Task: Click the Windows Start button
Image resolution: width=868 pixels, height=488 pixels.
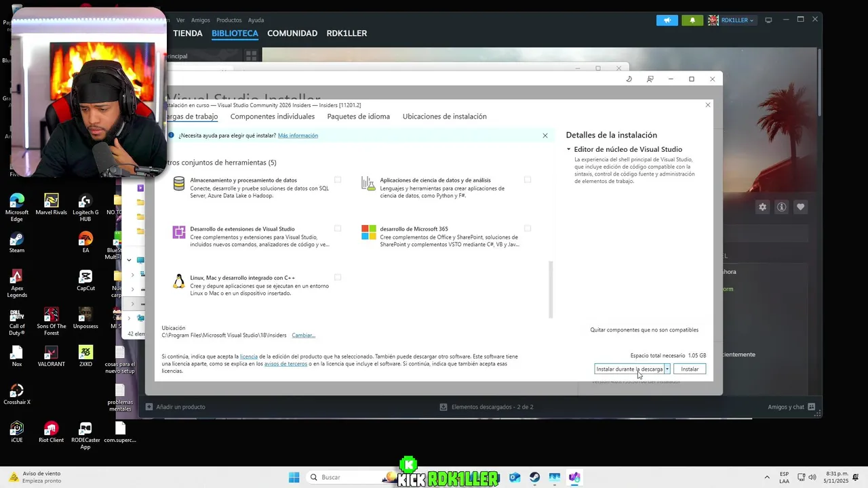Action: coord(294,477)
